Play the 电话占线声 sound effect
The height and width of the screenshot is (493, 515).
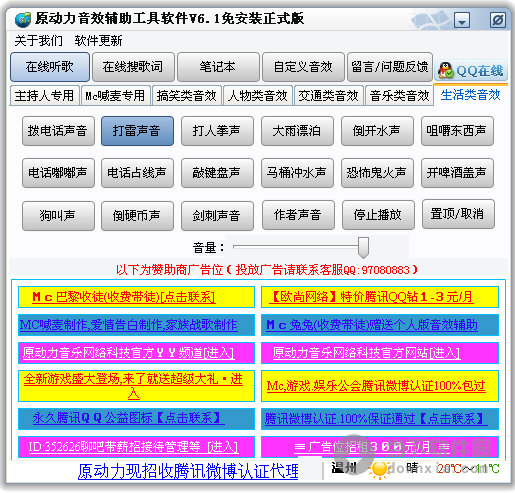(137, 173)
